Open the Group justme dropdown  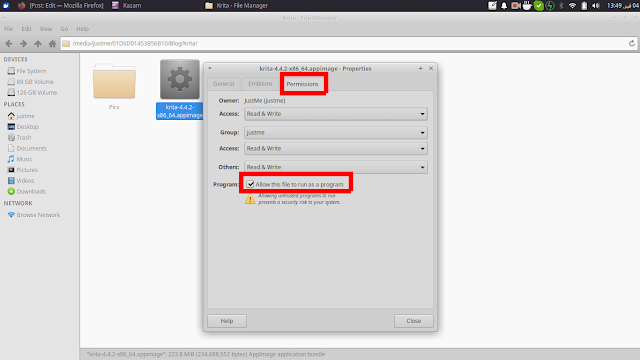point(336,133)
